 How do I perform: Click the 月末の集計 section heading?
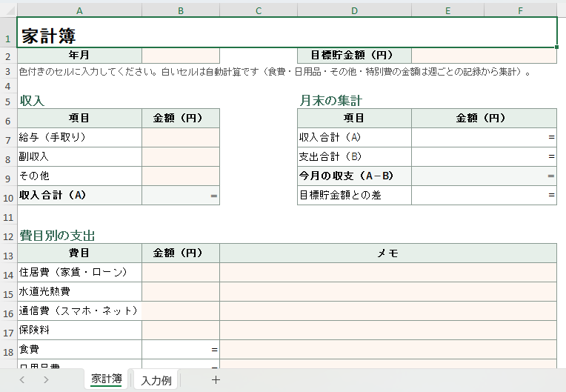[x=330, y=101]
